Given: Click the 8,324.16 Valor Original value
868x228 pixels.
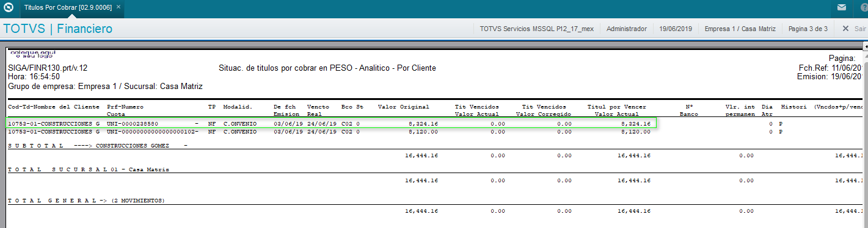Looking at the screenshot, I should (423, 124).
